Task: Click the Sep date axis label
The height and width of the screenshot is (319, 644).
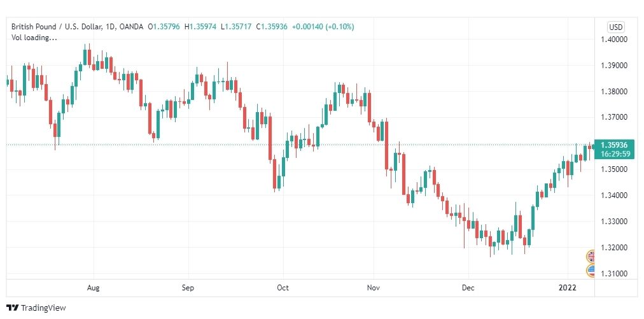Action: click(x=188, y=288)
